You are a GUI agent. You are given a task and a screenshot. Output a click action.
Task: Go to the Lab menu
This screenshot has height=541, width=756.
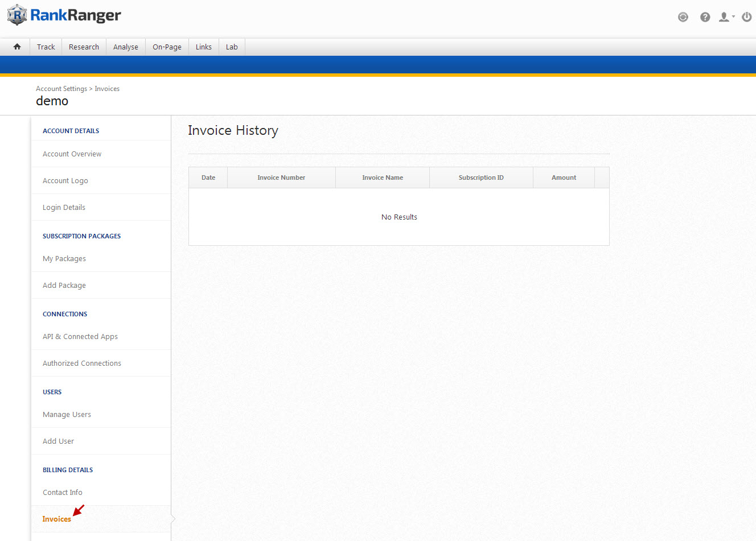232,47
